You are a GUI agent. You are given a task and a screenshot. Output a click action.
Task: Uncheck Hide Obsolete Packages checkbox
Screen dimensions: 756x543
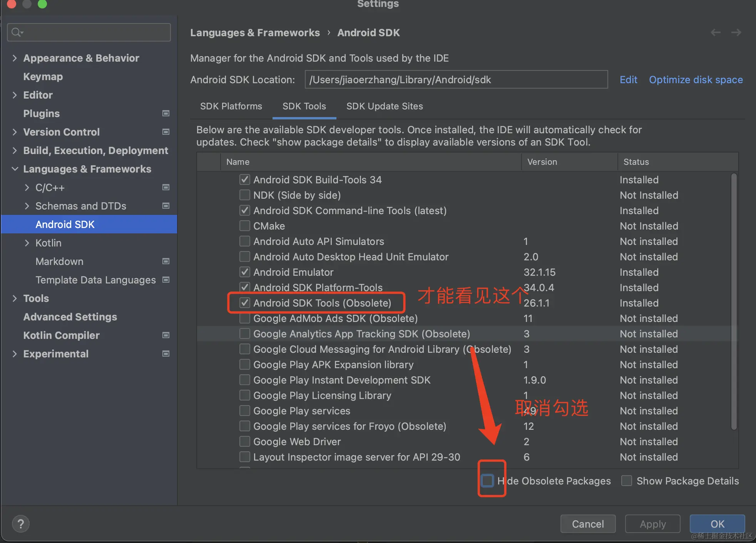(487, 481)
